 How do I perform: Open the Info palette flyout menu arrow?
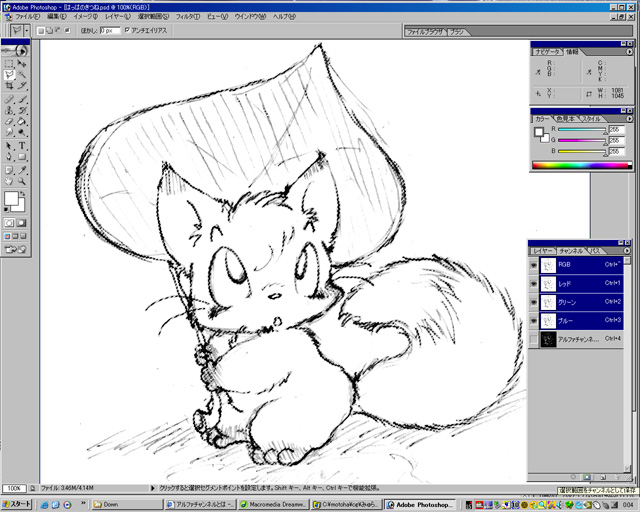click(629, 52)
